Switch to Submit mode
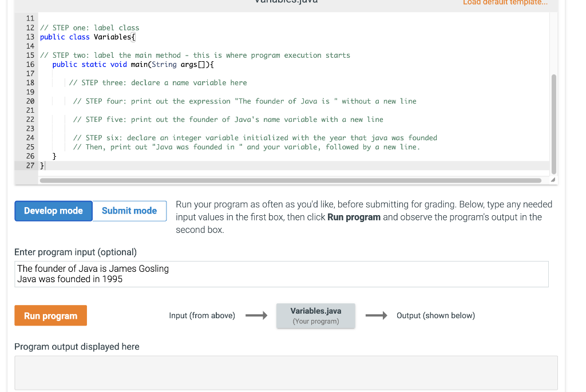Screen dimensions: 586x392 click(x=129, y=211)
